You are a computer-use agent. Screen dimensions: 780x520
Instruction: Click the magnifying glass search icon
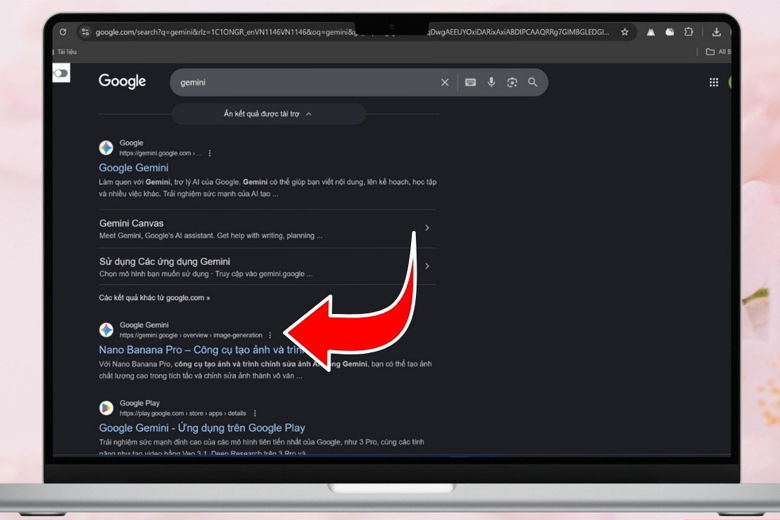point(533,82)
